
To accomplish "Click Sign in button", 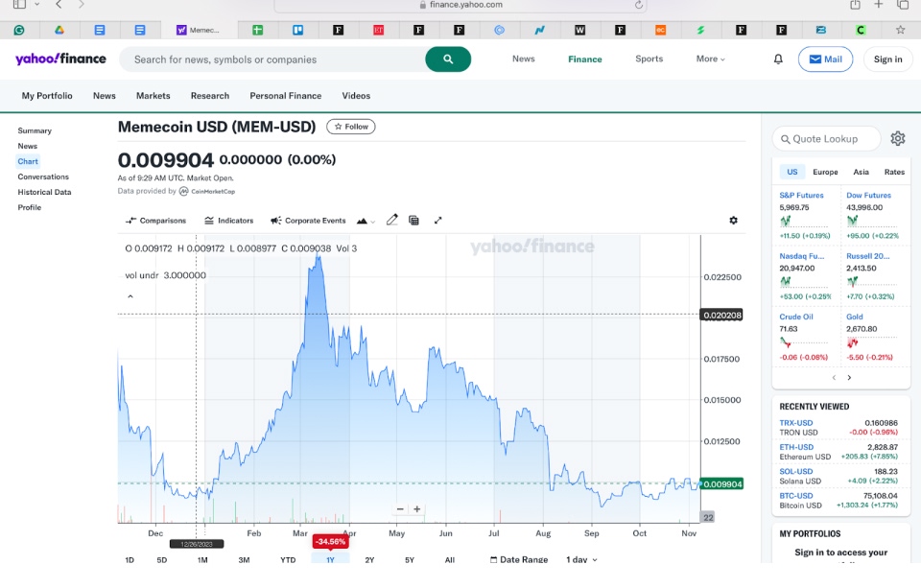I will coord(887,59).
